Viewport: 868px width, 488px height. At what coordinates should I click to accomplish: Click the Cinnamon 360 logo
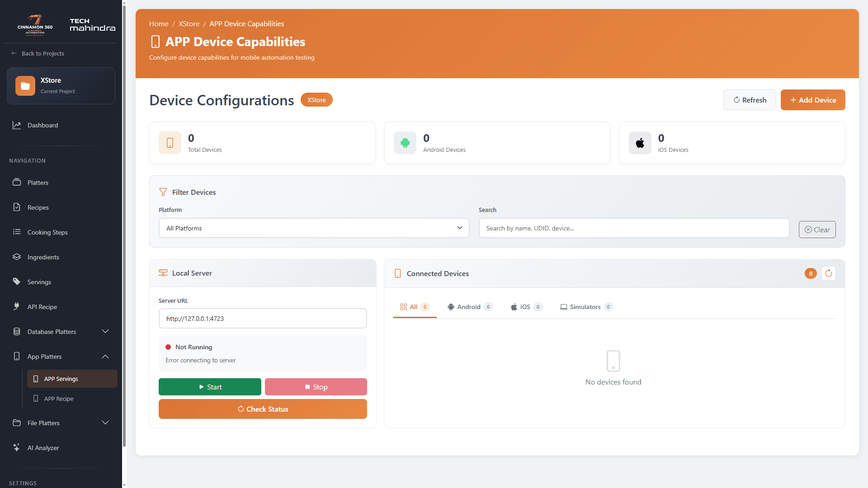pos(35,25)
